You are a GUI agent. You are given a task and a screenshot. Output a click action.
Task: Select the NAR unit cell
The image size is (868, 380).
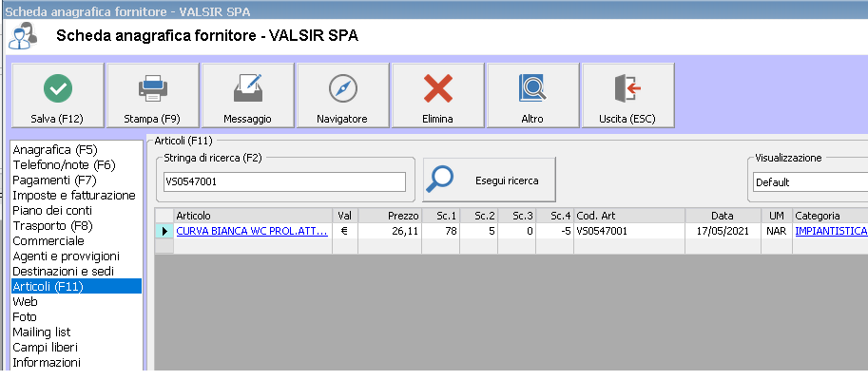click(777, 231)
